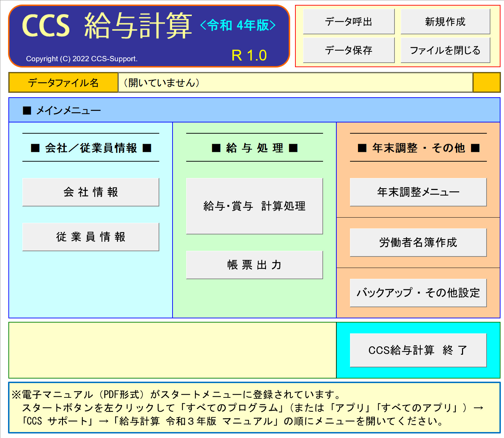Click the Copyright 2022 CCS-Support text
The height and width of the screenshot is (438, 504).
(82, 59)
